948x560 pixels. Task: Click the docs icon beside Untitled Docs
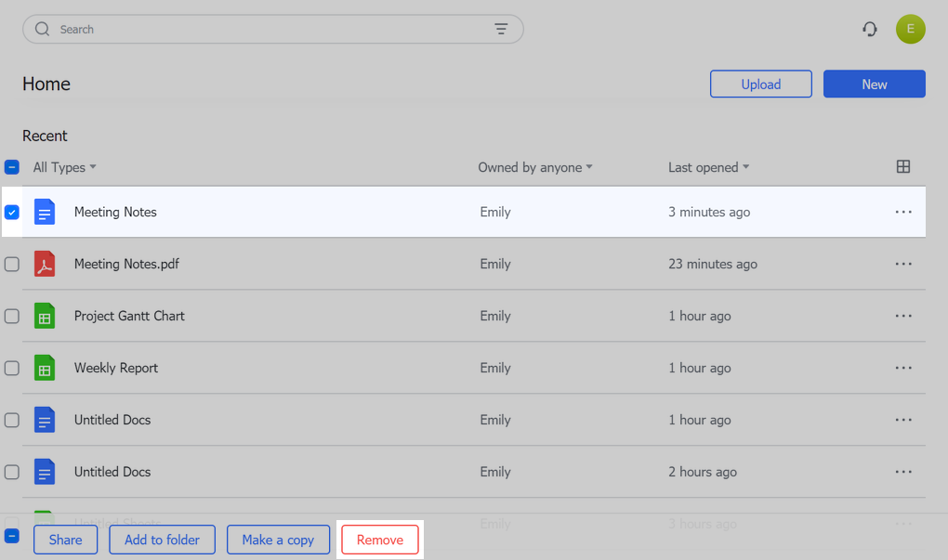pos(45,420)
